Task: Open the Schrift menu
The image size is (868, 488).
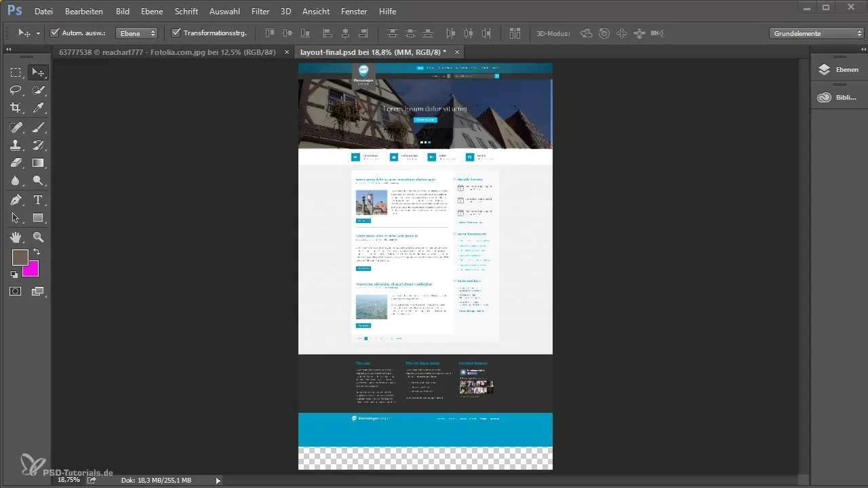Action: [186, 12]
